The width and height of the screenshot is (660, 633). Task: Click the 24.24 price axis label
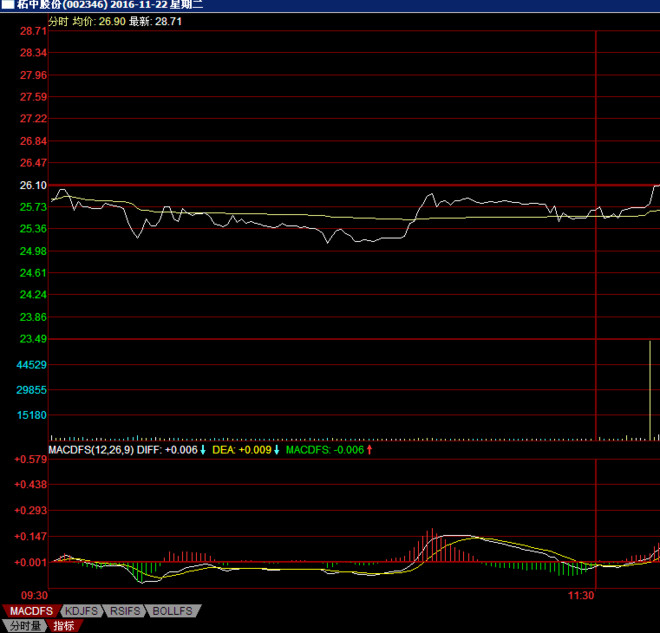click(x=33, y=295)
